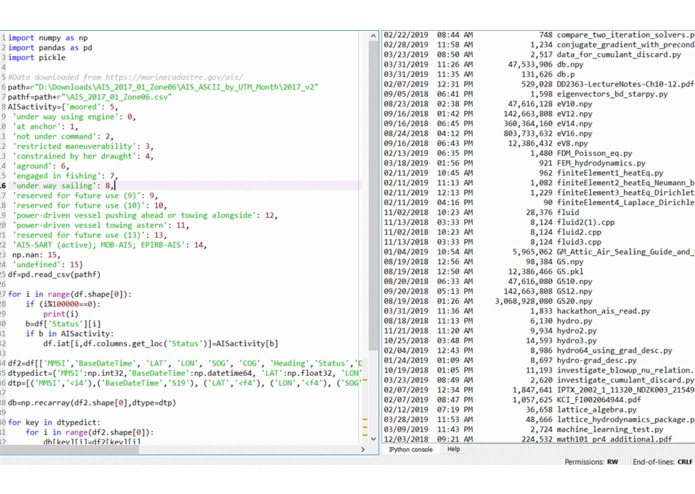Click the "'constrained by her draught': 4" line
Screen dimensions: 695x494
(x=83, y=156)
